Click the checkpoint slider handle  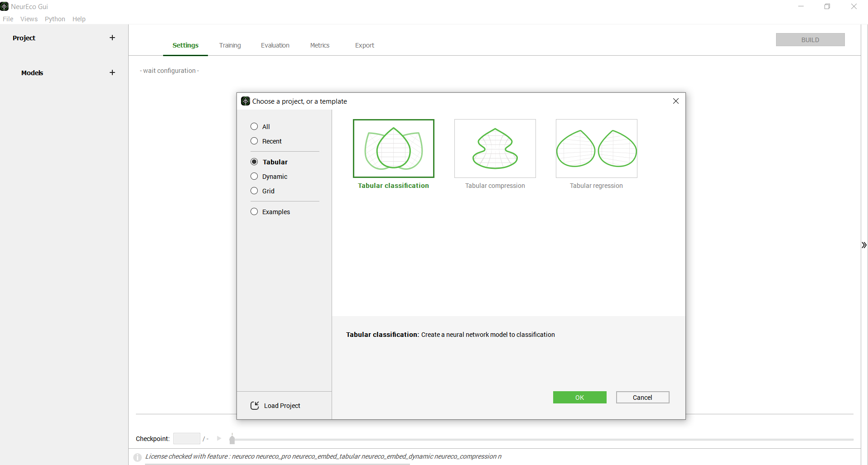(x=232, y=439)
